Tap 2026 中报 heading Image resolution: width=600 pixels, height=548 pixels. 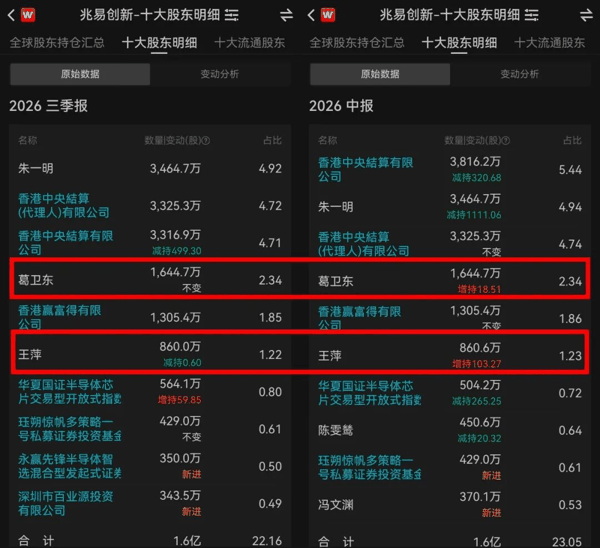(x=341, y=106)
